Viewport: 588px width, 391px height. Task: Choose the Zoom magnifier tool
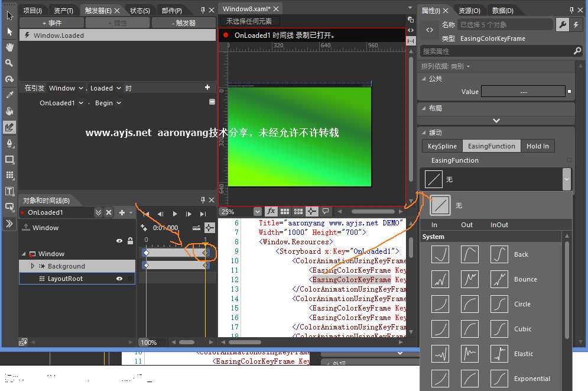(9, 63)
